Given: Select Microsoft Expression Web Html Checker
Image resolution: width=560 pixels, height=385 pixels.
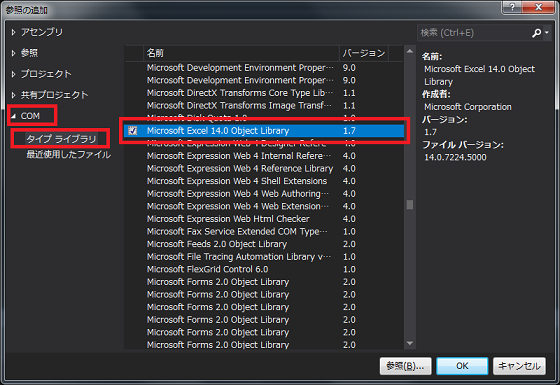Looking at the screenshot, I should coord(264,219).
